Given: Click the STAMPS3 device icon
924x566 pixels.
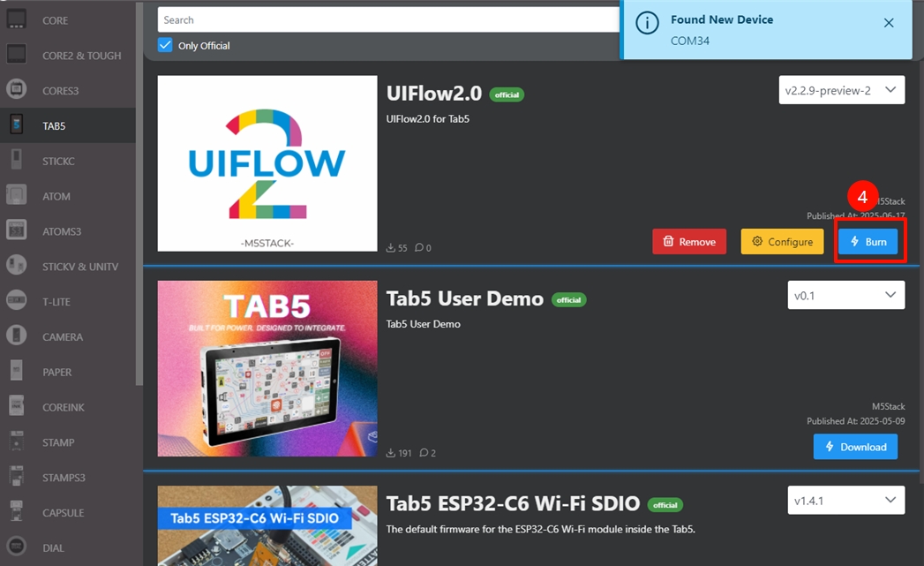Looking at the screenshot, I should pyautogui.click(x=17, y=477).
